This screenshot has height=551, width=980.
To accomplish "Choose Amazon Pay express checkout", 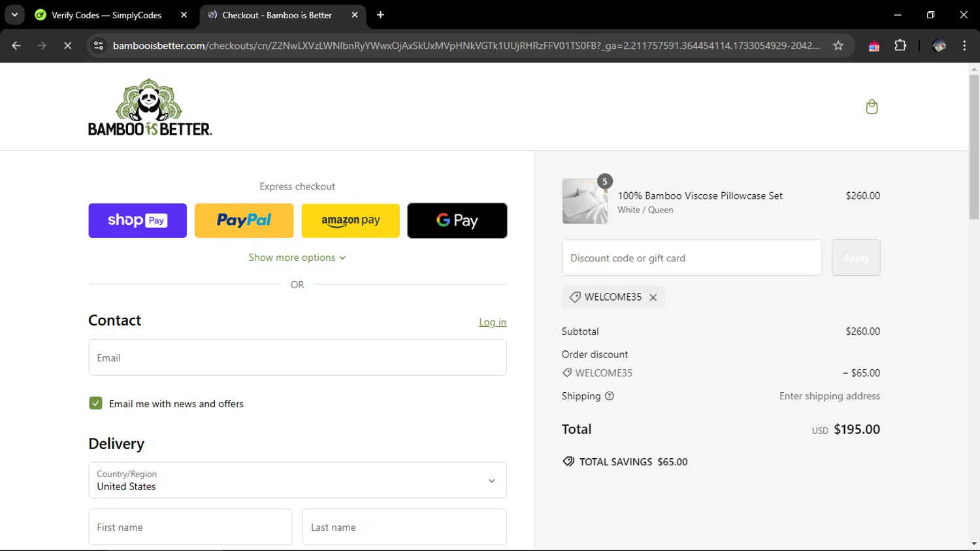I will 351,220.
